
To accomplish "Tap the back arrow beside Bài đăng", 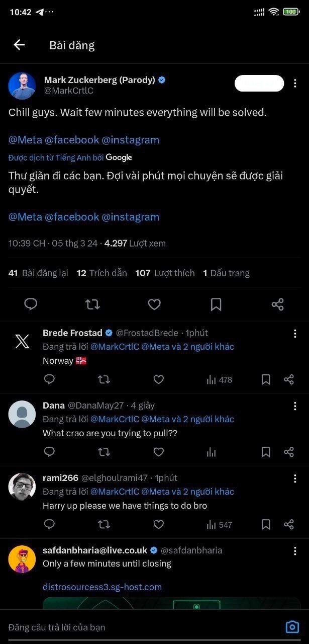I will (x=19, y=45).
